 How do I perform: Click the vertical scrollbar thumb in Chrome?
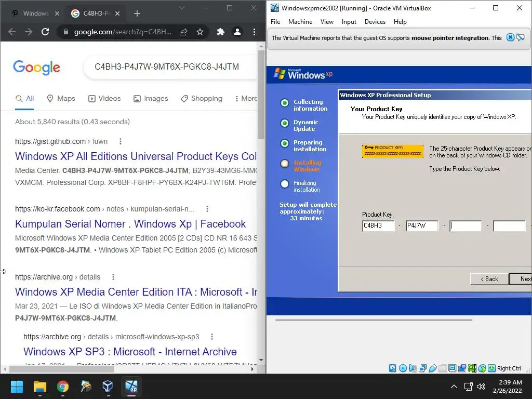click(x=261, y=95)
